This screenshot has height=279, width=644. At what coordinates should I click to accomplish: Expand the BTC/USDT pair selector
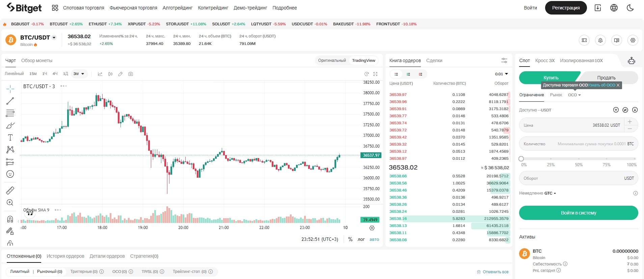click(54, 37)
